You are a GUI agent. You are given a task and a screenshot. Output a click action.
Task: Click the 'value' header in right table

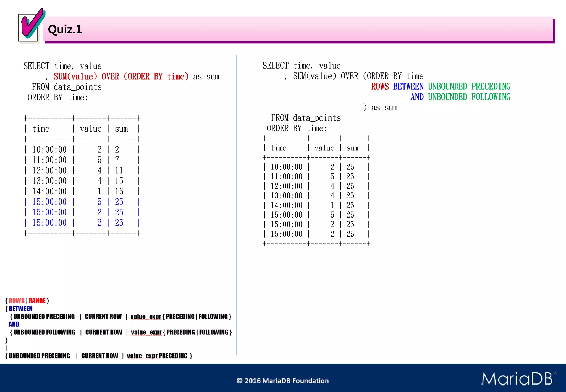pyautogui.click(x=324, y=148)
